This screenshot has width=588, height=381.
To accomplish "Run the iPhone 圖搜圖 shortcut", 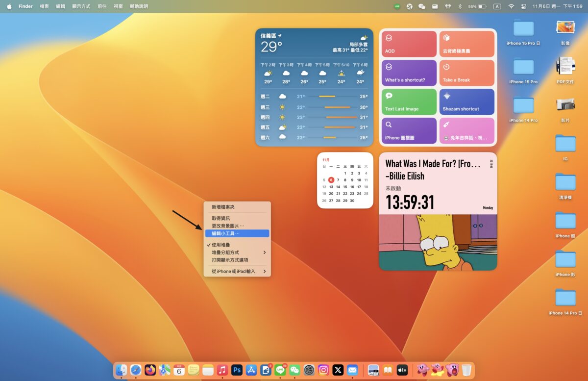I will [409, 131].
